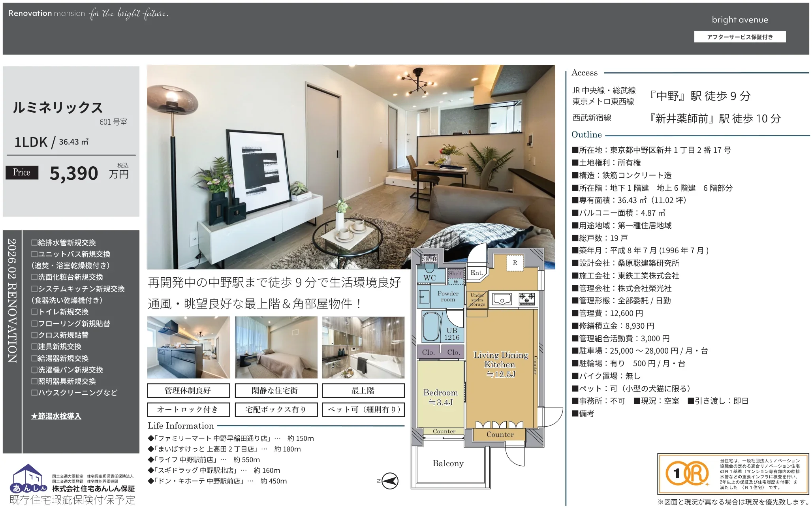
Task: Click the refrigerator R box on floor plan
Action: [x=515, y=263]
